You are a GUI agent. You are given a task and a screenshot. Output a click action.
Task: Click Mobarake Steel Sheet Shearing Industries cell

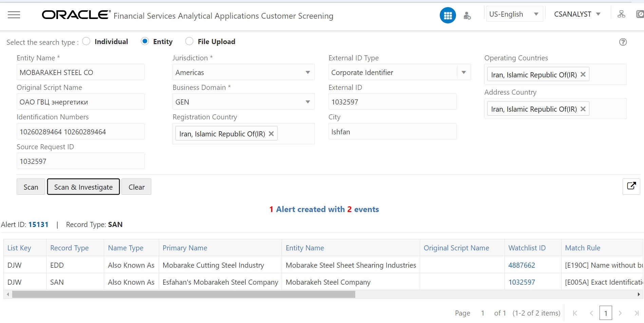click(x=351, y=265)
